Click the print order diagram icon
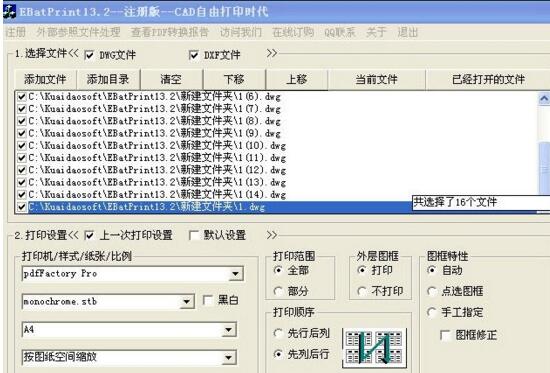550x373 pixels. tap(374, 347)
